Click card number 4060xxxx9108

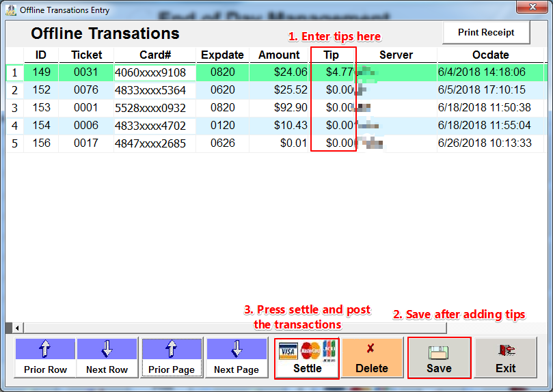click(154, 72)
